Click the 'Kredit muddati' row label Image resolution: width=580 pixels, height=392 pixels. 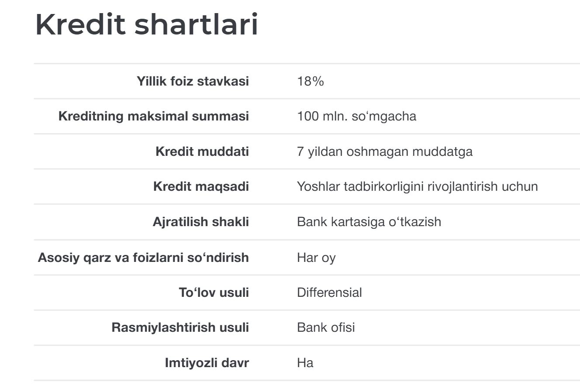click(x=202, y=151)
